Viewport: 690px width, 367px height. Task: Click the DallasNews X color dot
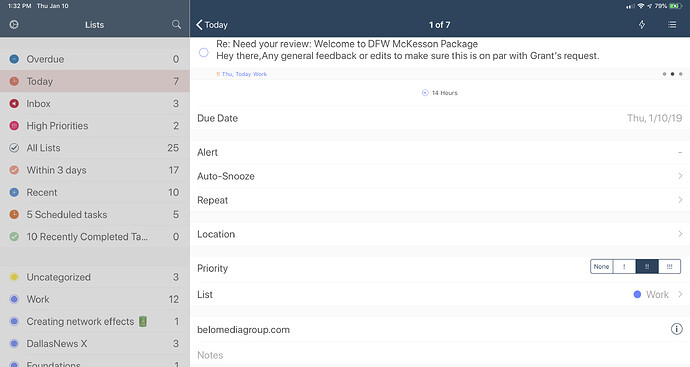pyautogui.click(x=14, y=344)
